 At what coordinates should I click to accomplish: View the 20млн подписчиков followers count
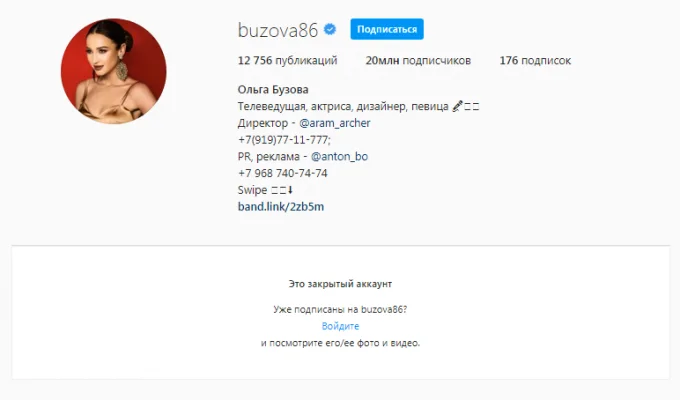[x=418, y=61]
